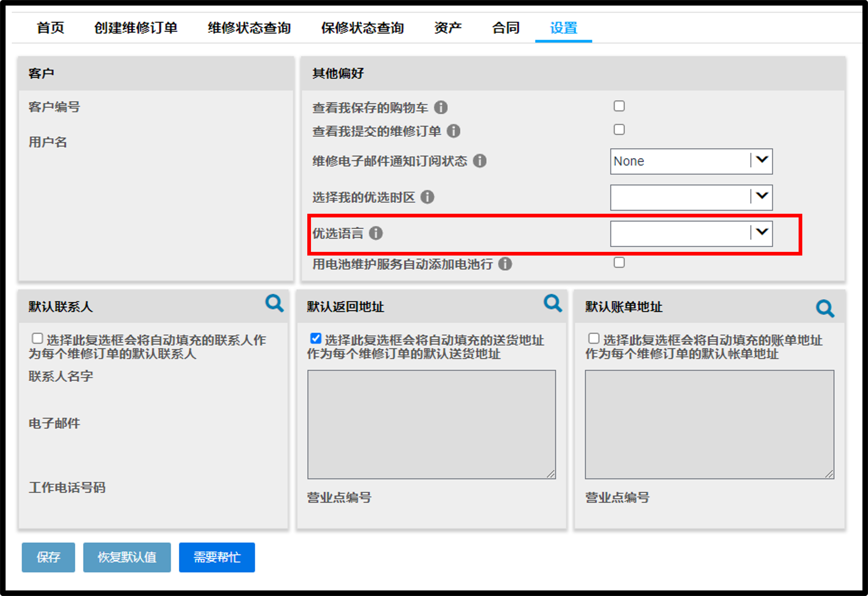
Task: Click info icon next to 维修电子邮件通知订阅状态
Action: click(479, 161)
